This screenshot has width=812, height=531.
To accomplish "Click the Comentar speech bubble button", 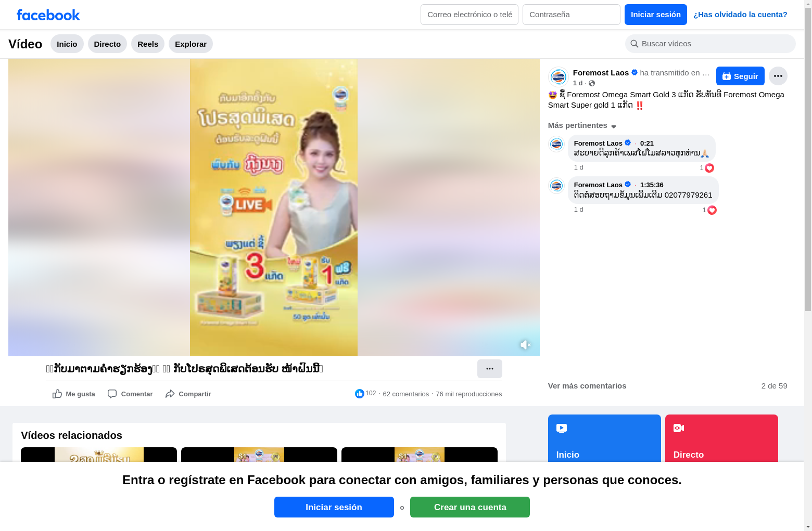I will pyautogui.click(x=130, y=394).
